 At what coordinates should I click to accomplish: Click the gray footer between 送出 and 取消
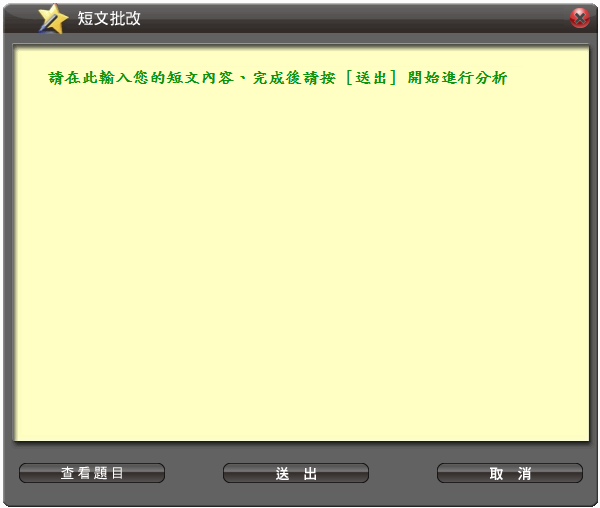[403, 473]
